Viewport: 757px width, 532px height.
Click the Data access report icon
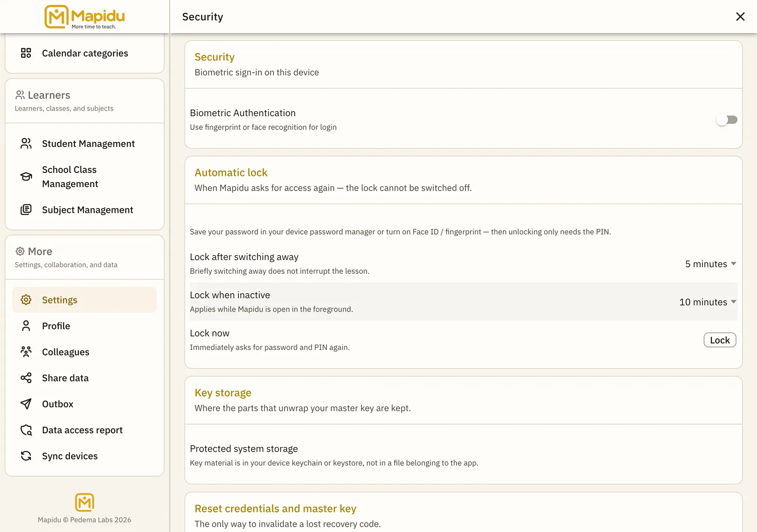(x=26, y=430)
